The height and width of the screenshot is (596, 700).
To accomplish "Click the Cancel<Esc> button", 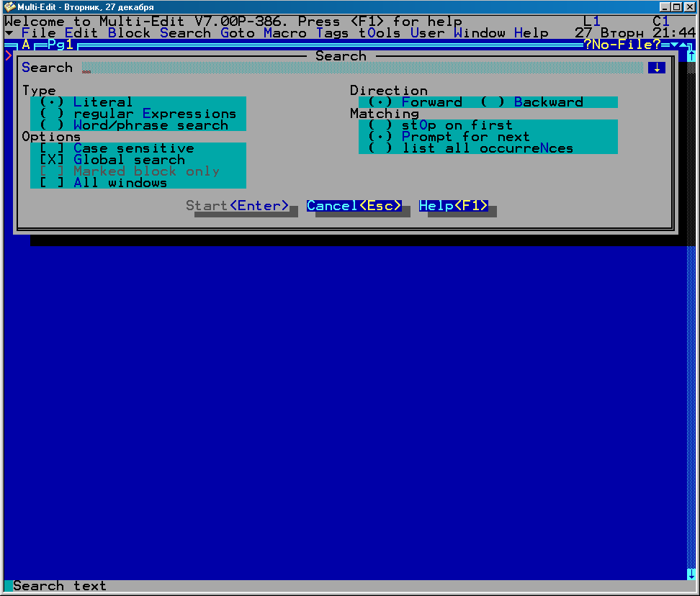I will [x=354, y=206].
